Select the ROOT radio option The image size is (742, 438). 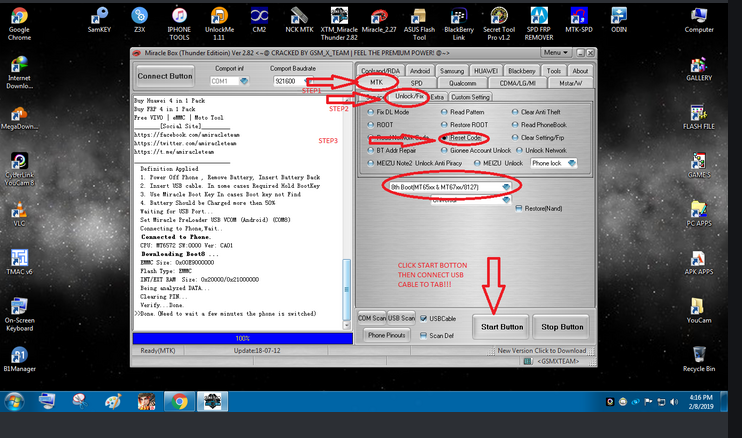pyautogui.click(x=371, y=125)
